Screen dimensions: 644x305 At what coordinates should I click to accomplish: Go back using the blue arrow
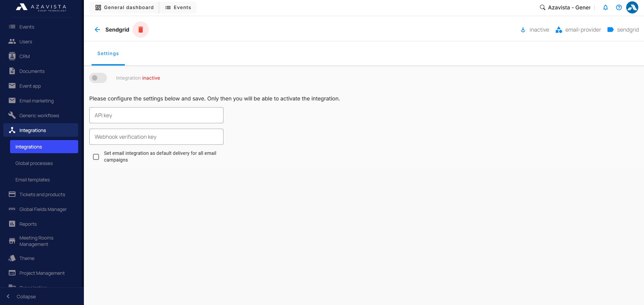pos(97,30)
